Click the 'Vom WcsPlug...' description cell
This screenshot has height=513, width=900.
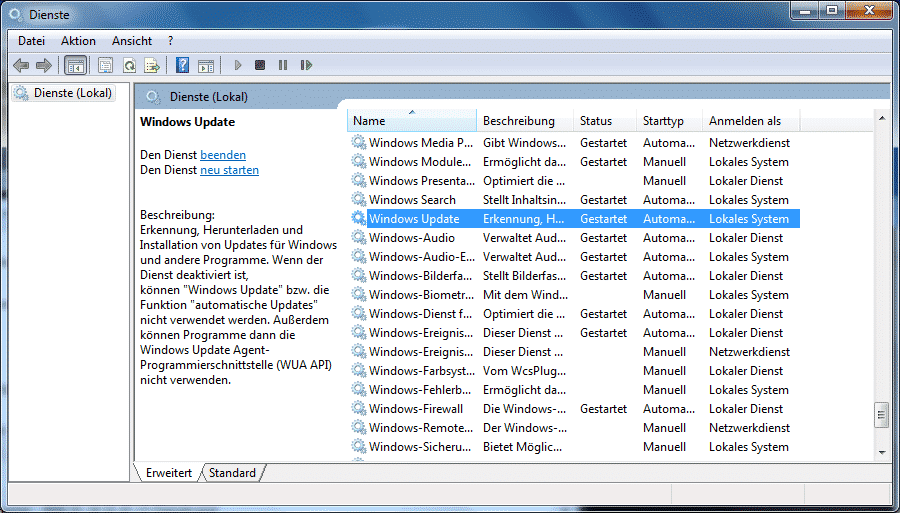coord(524,371)
